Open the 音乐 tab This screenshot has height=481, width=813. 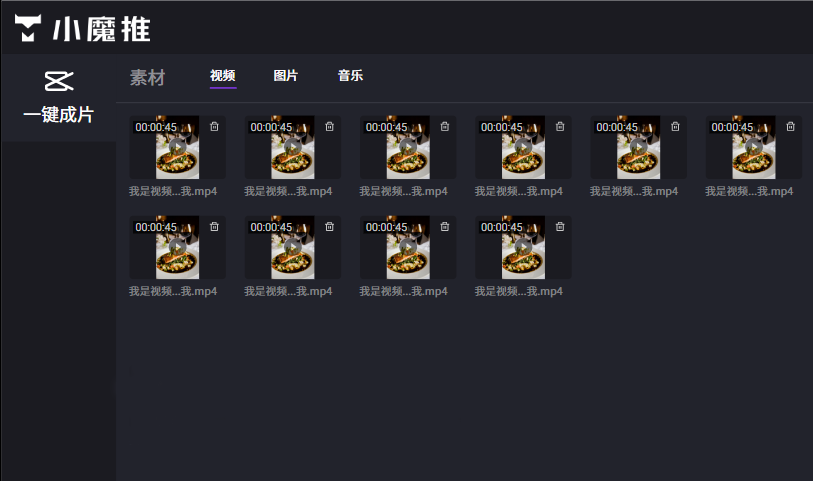(350, 76)
